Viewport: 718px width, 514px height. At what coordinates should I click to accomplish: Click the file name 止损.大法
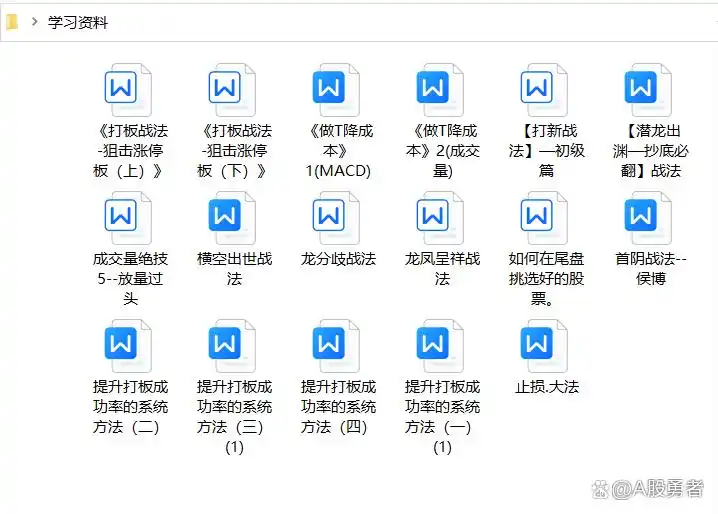[546, 387]
